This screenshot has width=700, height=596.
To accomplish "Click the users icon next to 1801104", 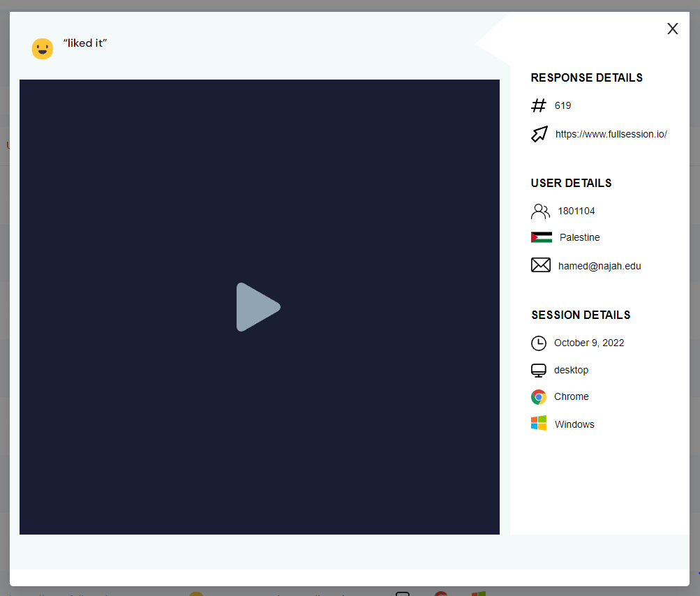I will click(x=540, y=211).
